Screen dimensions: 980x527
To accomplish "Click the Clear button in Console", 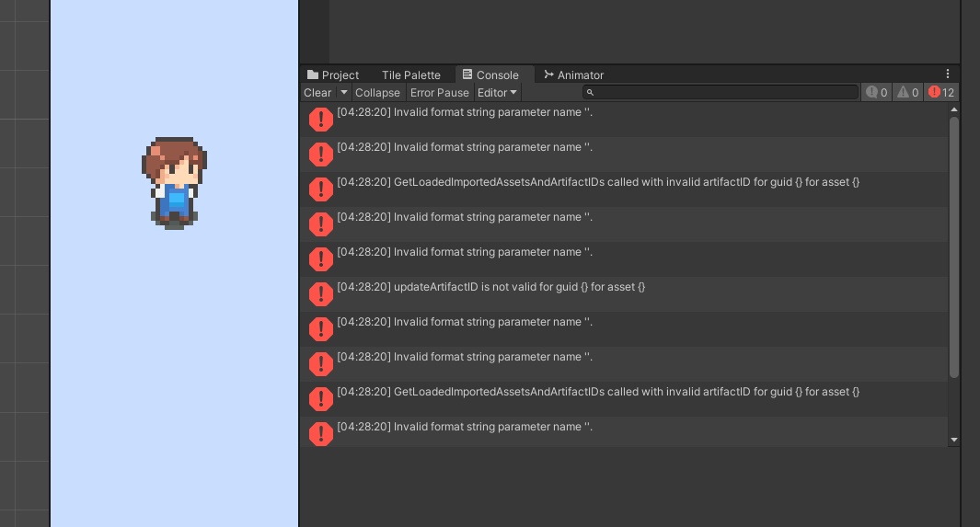I will [317, 92].
